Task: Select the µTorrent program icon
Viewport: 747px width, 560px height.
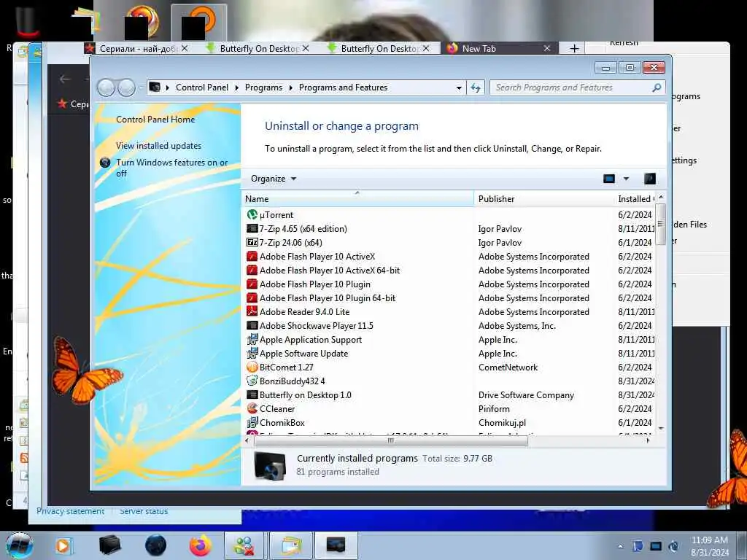Action: tap(252, 215)
